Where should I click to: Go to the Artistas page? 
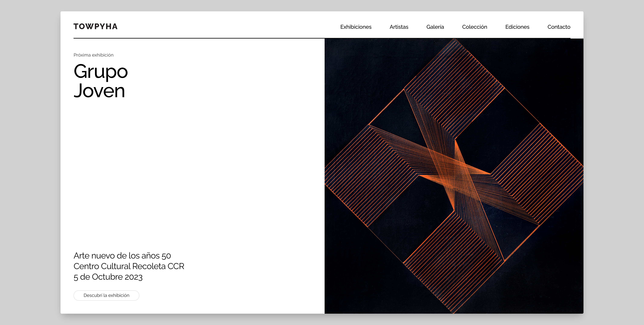pyautogui.click(x=399, y=27)
